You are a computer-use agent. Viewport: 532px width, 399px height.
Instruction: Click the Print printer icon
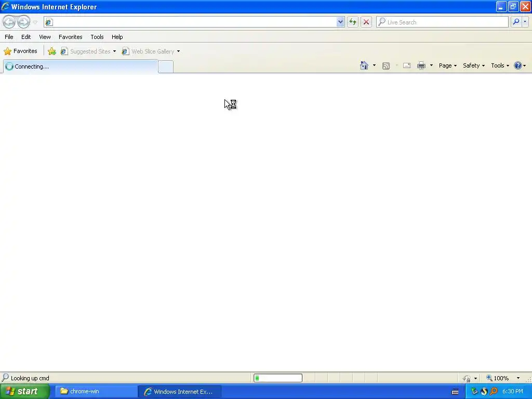[421, 65]
